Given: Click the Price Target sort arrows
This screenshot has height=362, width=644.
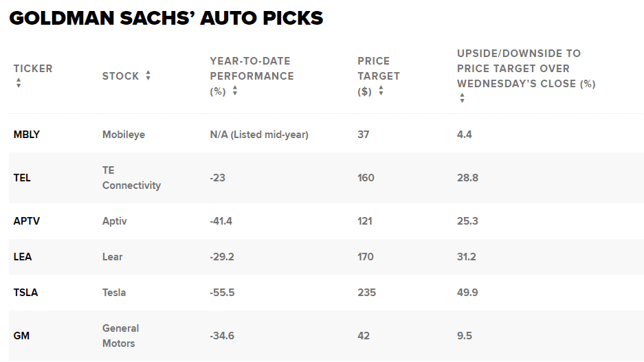Looking at the screenshot, I should (381, 91).
